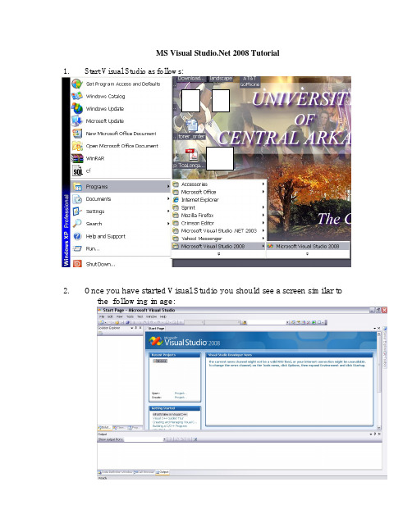Screen dimensions: 412x532
Task: Open the Edit menu in Visual Studio
Action: tap(110, 316)
